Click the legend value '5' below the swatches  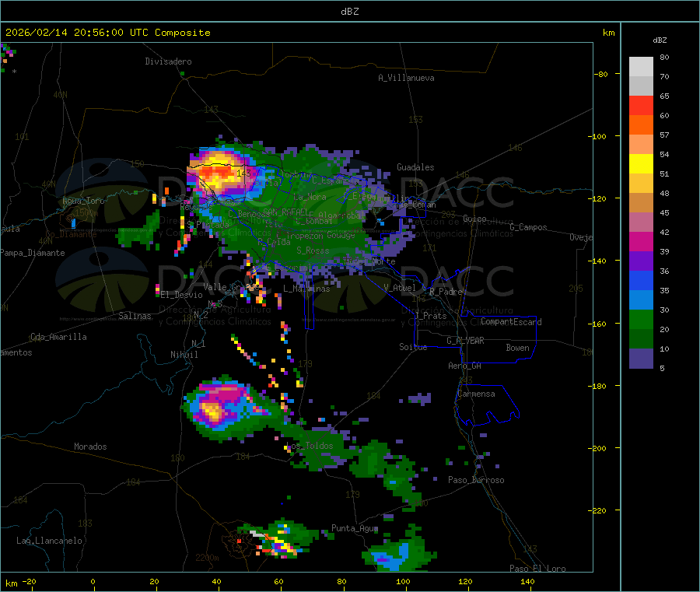click(x=662, y=368)
